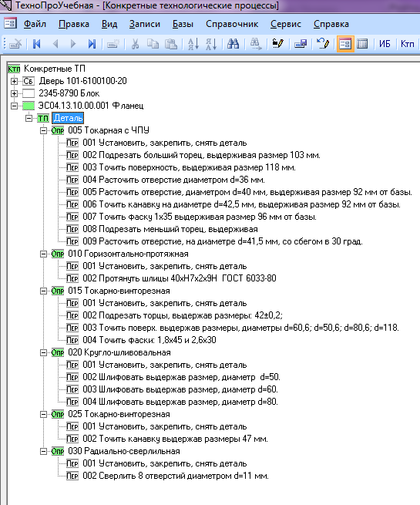Sort ascending A-Z icon
Image resolution: width=420 pixels, height=505 pixels.
click(193, 43)
